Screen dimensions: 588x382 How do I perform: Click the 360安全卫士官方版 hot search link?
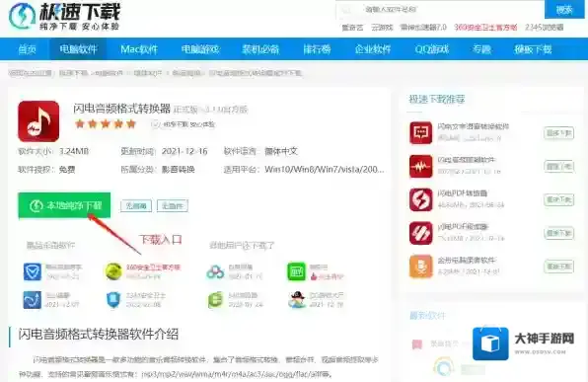coord(485,28)
